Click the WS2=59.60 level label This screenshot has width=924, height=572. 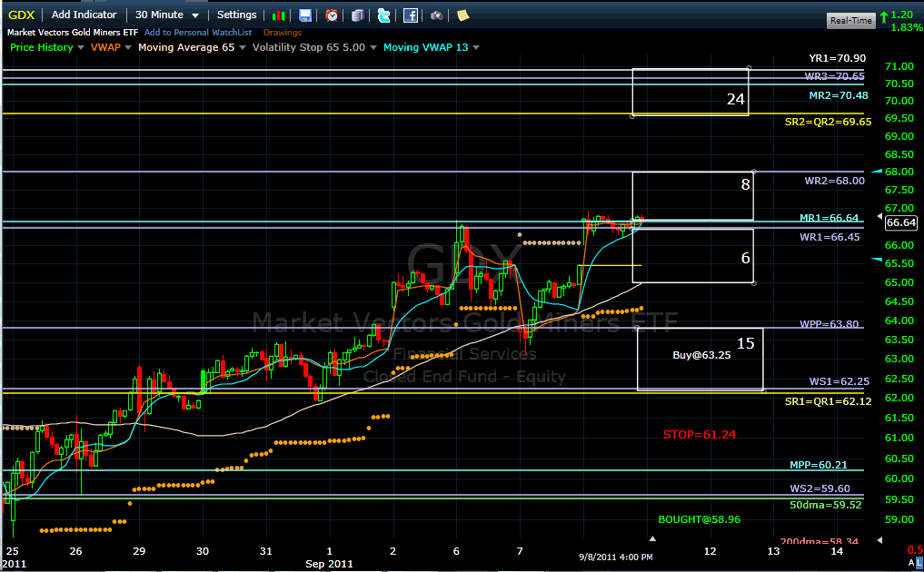click(x=820, y=488)
